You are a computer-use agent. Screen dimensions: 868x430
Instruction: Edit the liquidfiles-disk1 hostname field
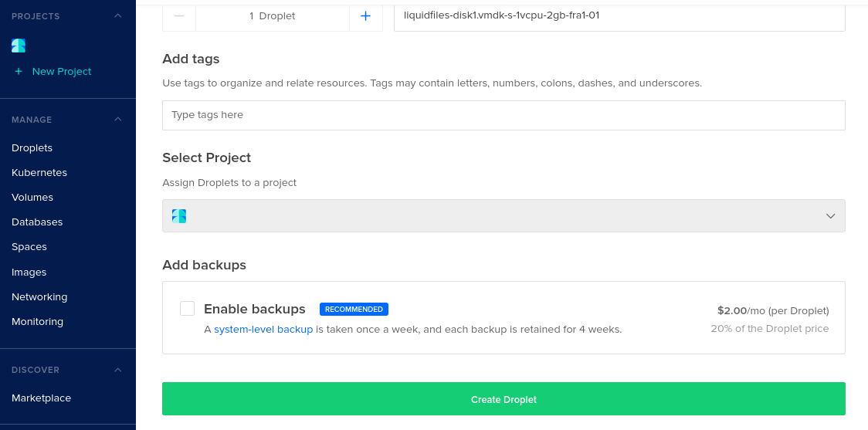point(619,16)
